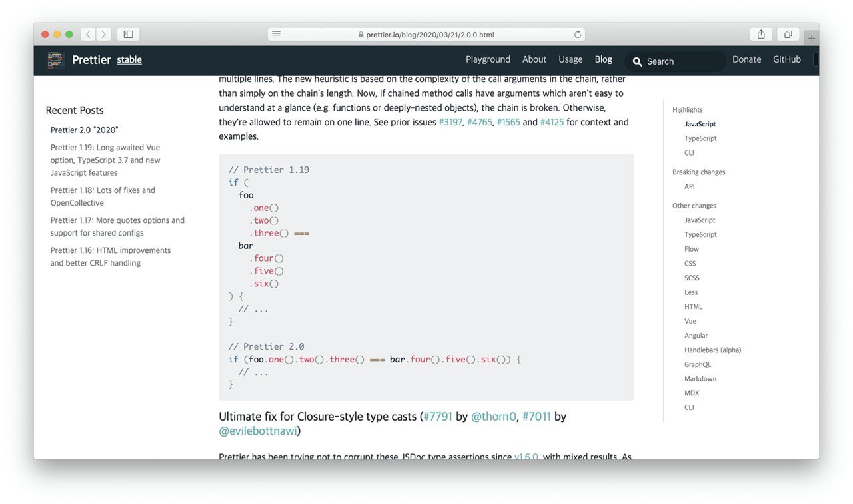Open recent post Prettier 2.0 "2020"
Viewport: 853px width, 504px height.
pos(85,130)
